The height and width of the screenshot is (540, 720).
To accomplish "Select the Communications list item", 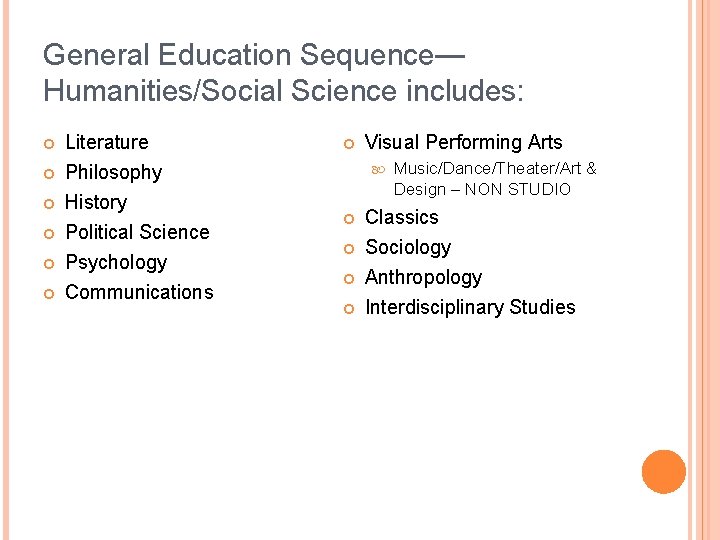I will [x=139, y=292].
